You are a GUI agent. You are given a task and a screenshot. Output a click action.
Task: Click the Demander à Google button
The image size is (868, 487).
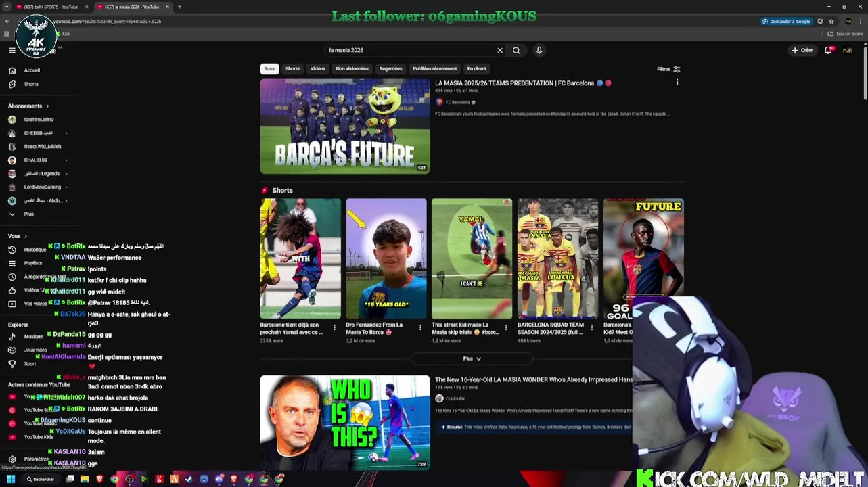(786, 21)
